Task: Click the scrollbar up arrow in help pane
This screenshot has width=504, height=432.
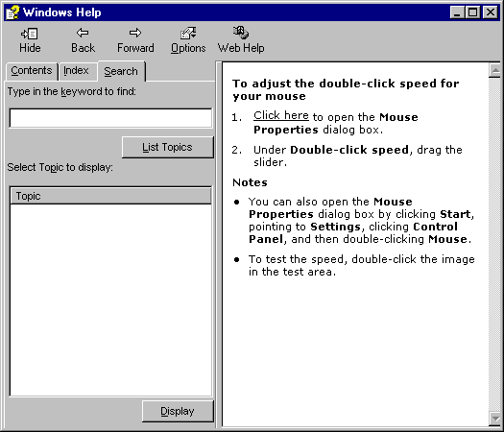Action: [x=494, y=70]
